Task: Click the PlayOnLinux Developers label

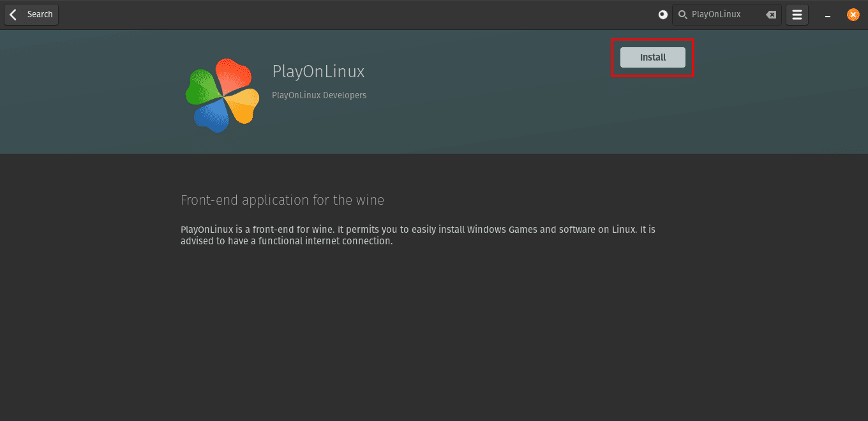Action: pos(318,94)
